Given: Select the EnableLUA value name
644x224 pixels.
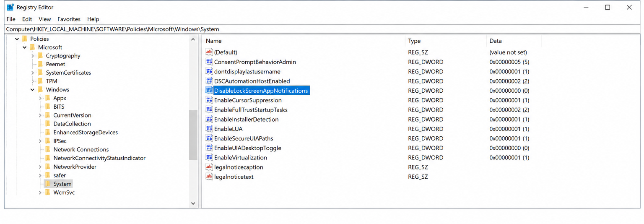Looking at the screenshot, I should pyautogui.click(x=228, y=129).
